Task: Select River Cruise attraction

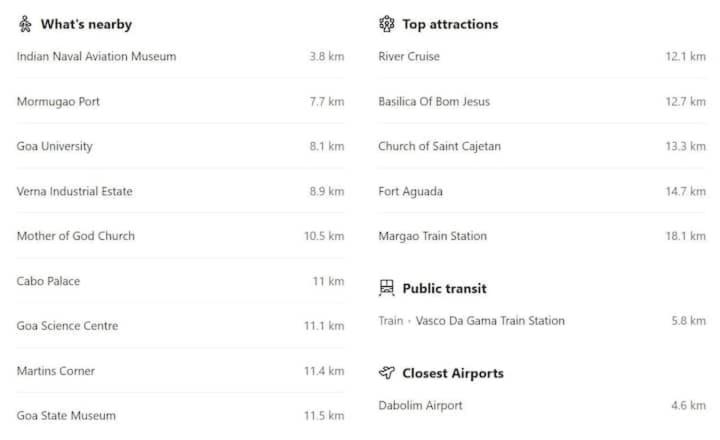Action: (542, 56)
